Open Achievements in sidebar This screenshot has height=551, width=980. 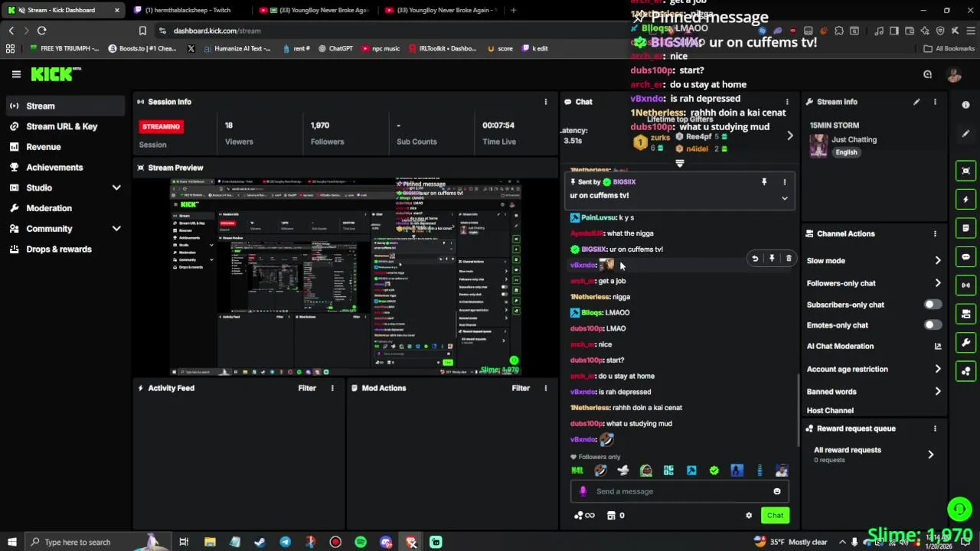(54, 168)
